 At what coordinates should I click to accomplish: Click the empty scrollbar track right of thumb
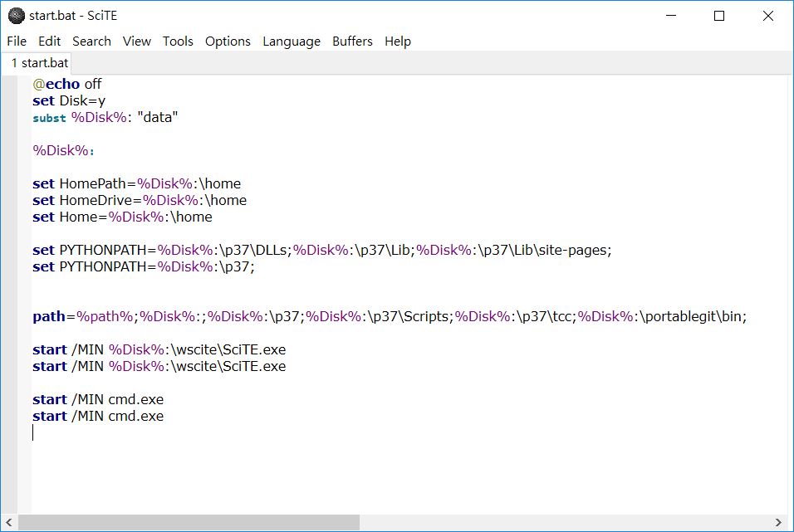[565, 523]
